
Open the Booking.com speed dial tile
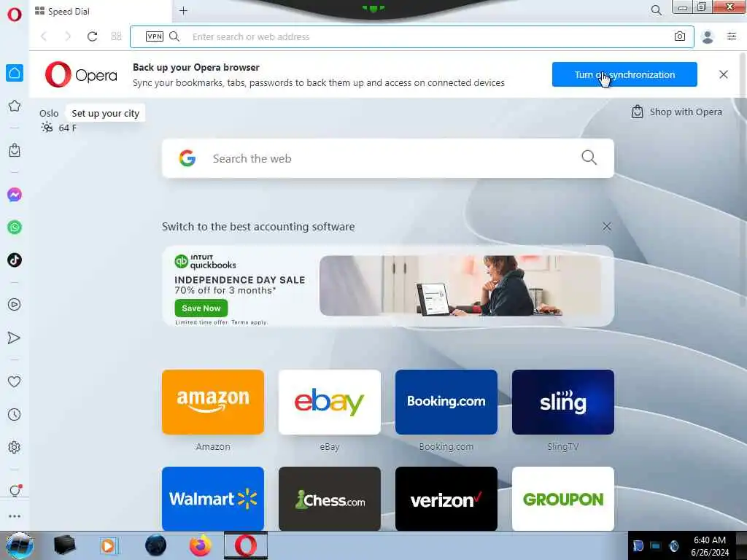(446, 402)
